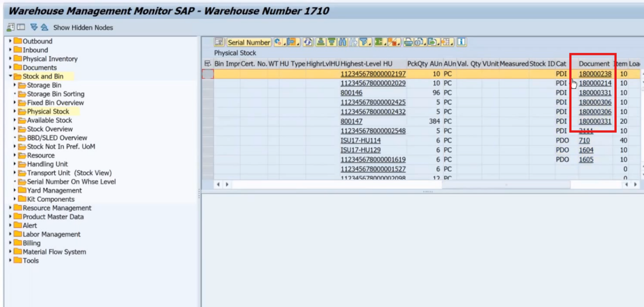Open the Choose Layout grid icon
This screenshot has width=644, height=307.
click(x=447, y=43)
